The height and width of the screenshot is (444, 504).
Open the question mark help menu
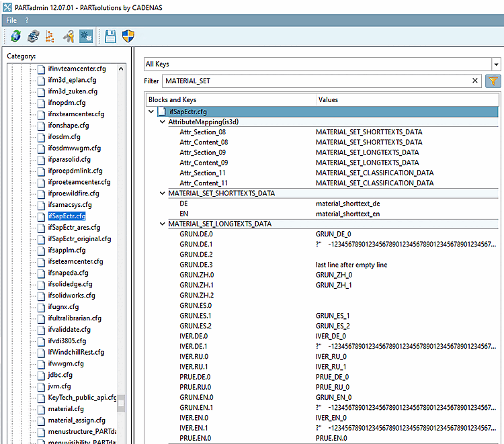(x=27, y=20)
